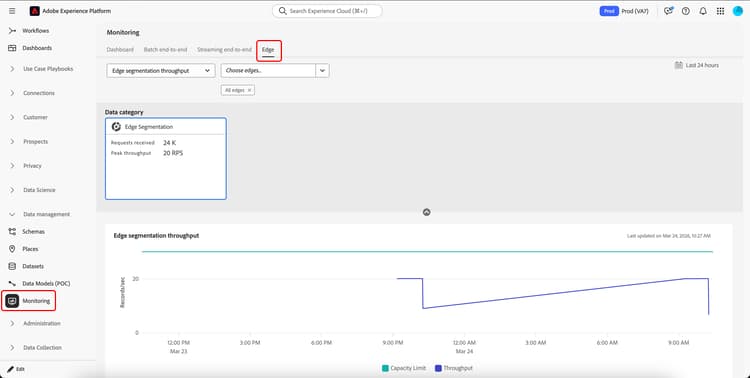The width and height of the screenshot is (750, 378).
Task: Open Datasets in the sidebar
Action: coord(33,266)
